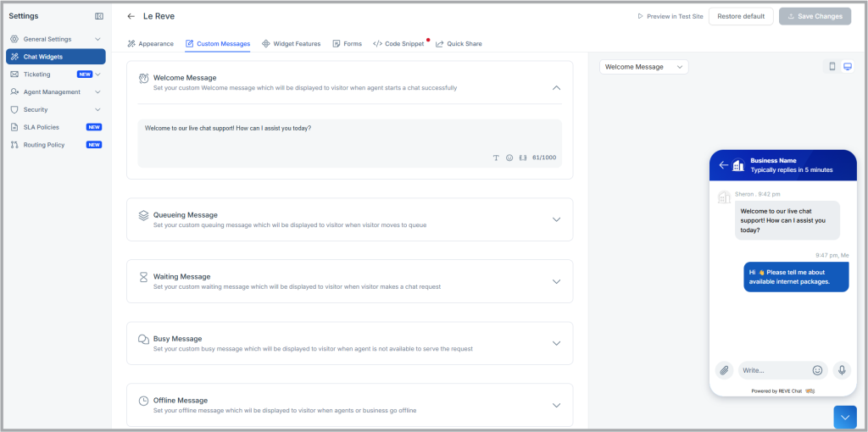This screenshot has height=432, width=868.
Task: Open the Code Snippet tab
Action: 398,44
